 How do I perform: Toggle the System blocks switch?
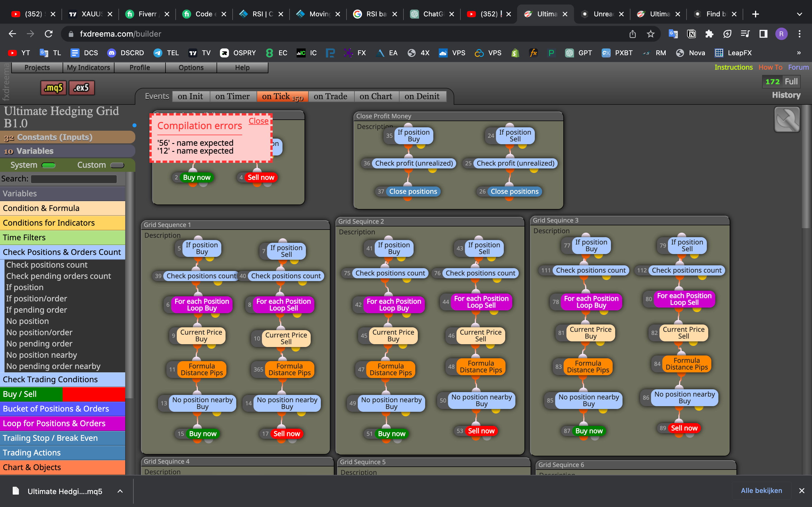[48, 165]
